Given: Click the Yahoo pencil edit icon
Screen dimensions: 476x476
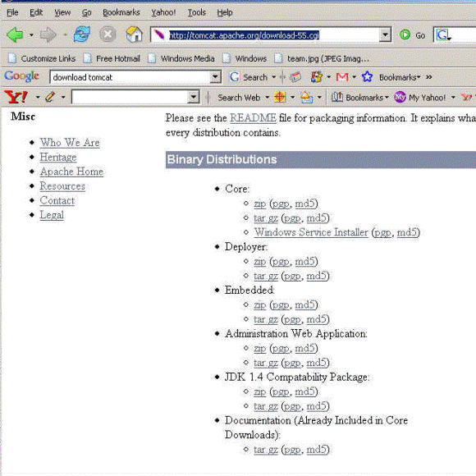Looking at the screenshot, I should click(x=50, y=97).
